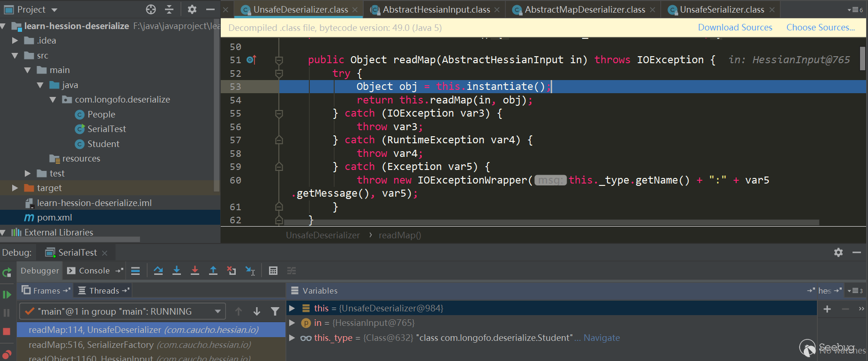Show execution point in debugger toolbar
This screenshot has height=361, width=868.
(x=135, y=271)
